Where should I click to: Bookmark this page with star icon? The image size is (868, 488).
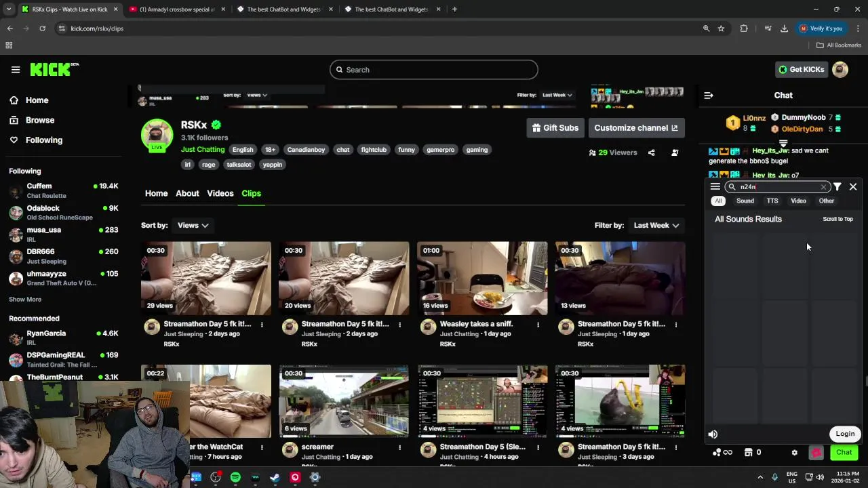[721, 28]
